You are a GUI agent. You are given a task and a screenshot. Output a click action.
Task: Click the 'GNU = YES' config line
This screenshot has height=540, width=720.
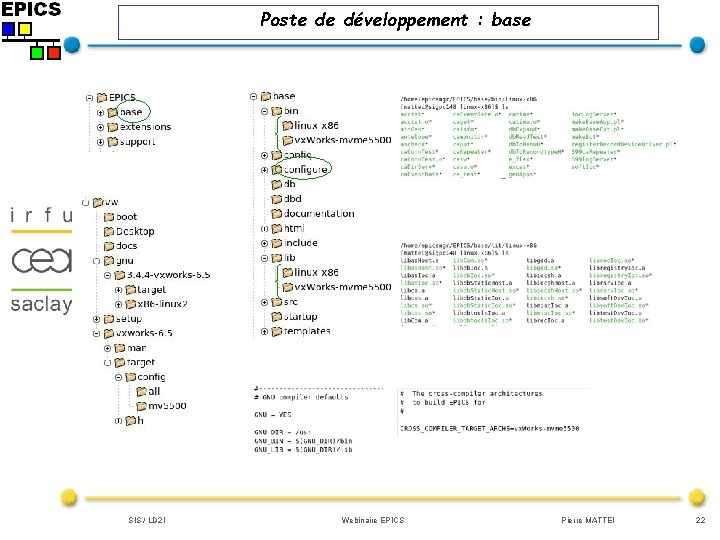click(273, 414)
